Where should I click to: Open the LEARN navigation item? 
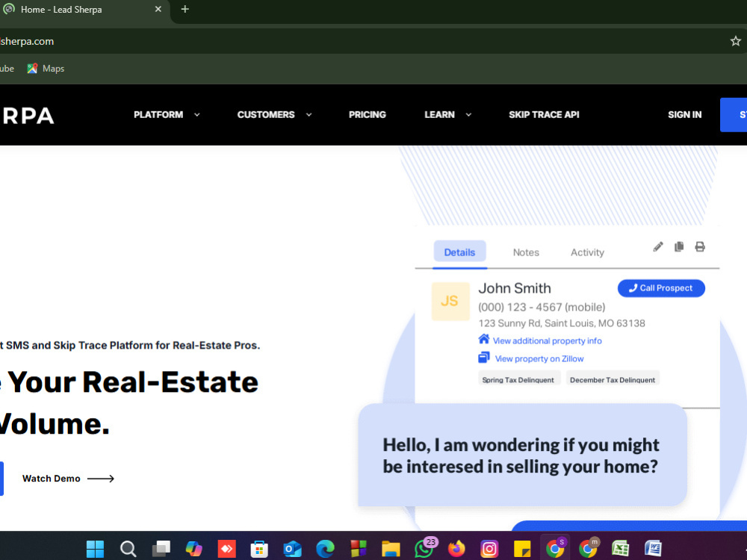tap(439, 115)
